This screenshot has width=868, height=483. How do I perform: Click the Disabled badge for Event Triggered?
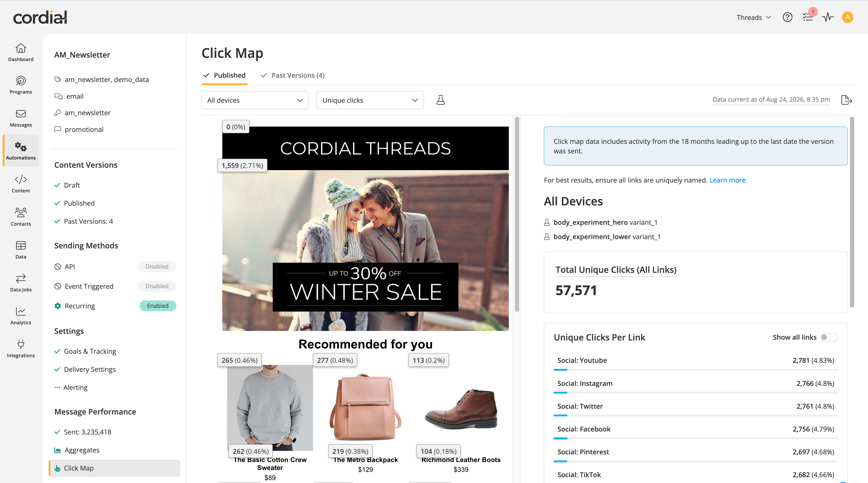click(157, 286)
